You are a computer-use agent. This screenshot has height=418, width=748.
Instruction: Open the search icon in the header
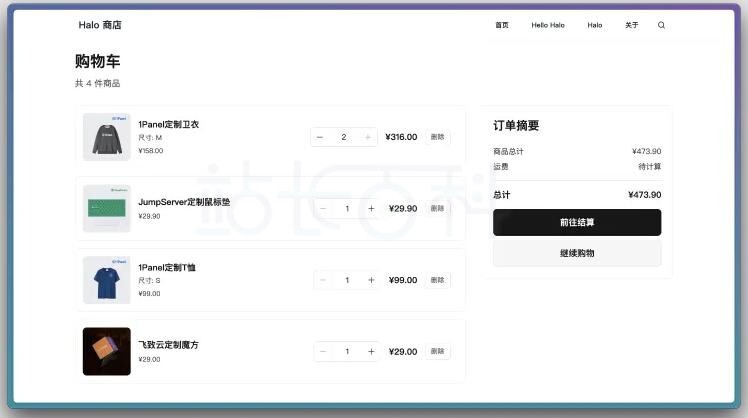click(661, 25)
